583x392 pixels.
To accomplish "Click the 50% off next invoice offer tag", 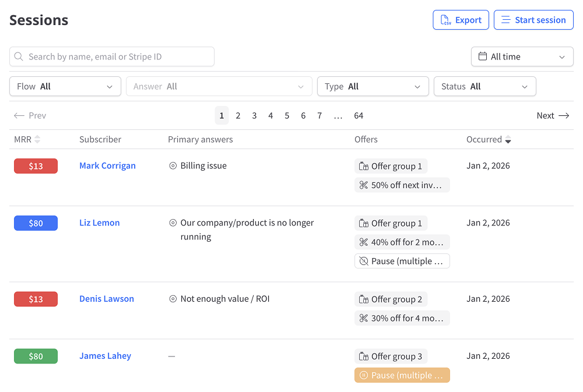I will pos(402,185).
